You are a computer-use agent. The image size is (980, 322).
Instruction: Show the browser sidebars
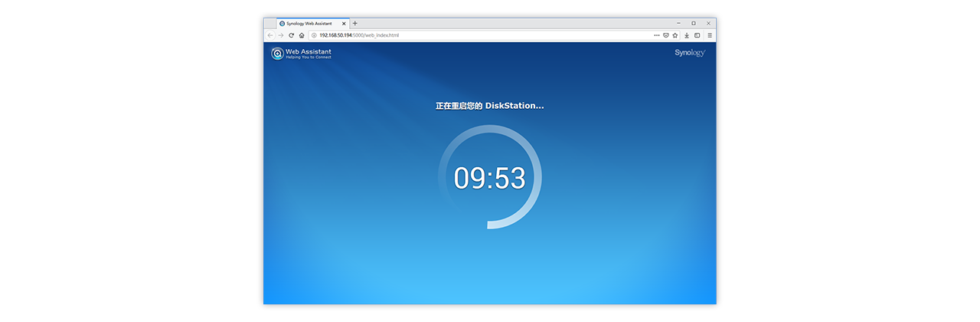tap(697, 35)
